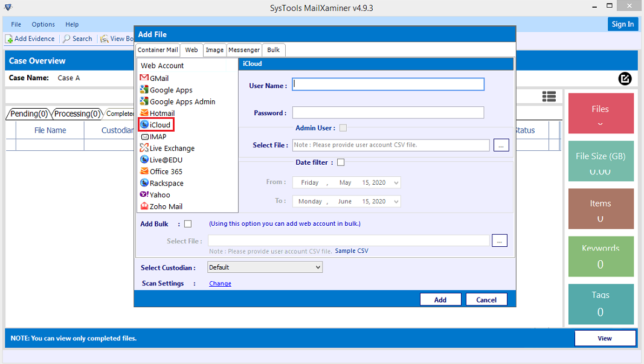The height and width of the screenshot is (364, 644).
Task: Click the View Bookmarks toolbar icon
Action: point(105,39)
